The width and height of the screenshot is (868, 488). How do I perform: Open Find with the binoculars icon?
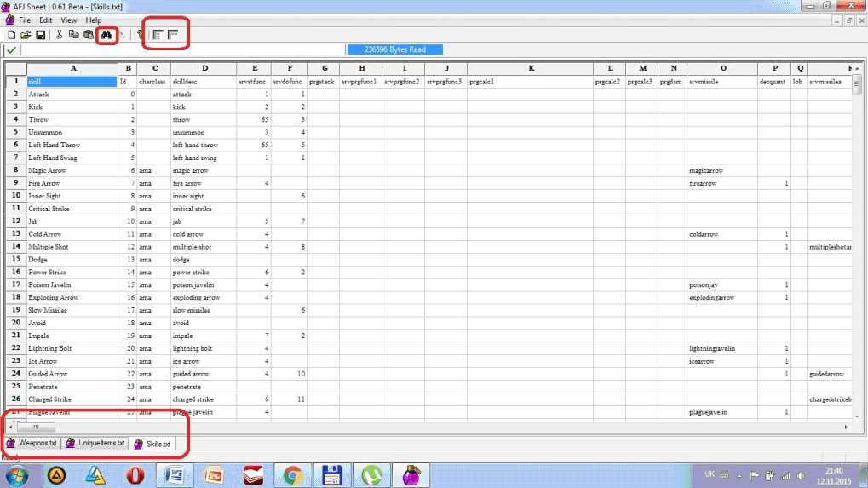click(106, 35)
